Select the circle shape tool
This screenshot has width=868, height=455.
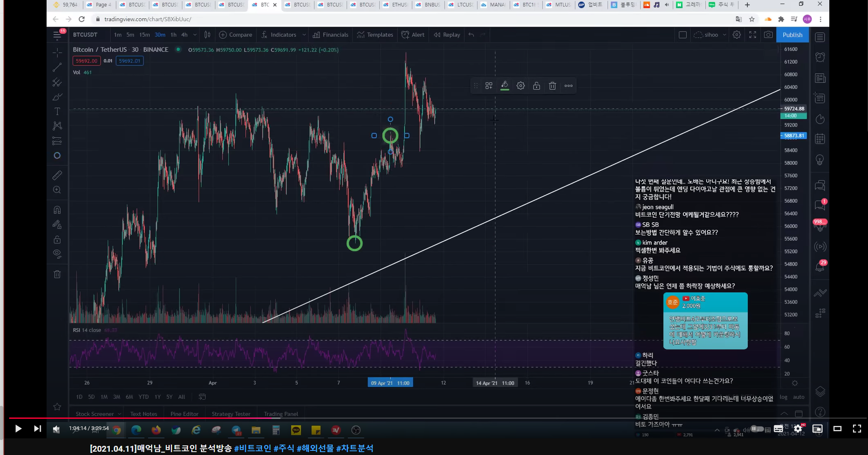(x=57, y=155)
